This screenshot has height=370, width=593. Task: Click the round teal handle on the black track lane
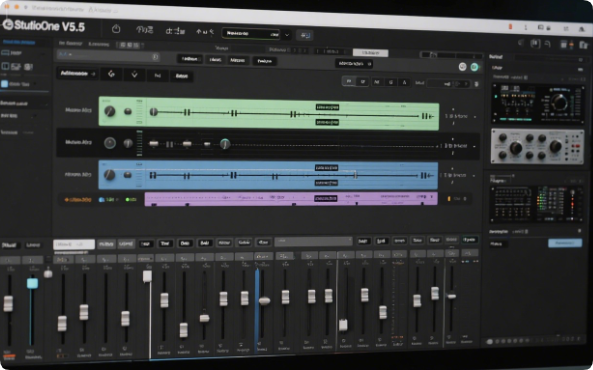(225, 144)
